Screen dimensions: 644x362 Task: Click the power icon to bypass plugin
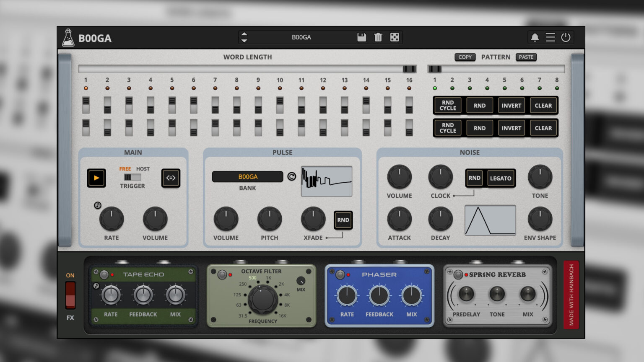(x=566, y=37)
